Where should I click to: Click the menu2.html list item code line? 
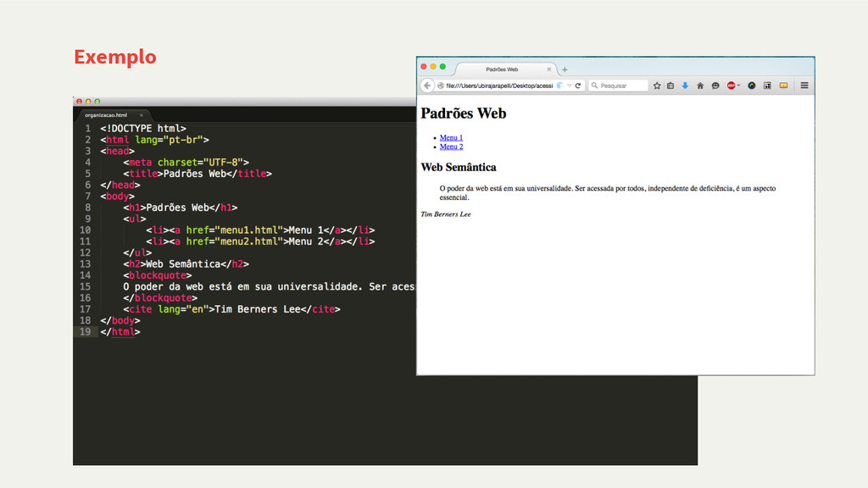(260, 241)
